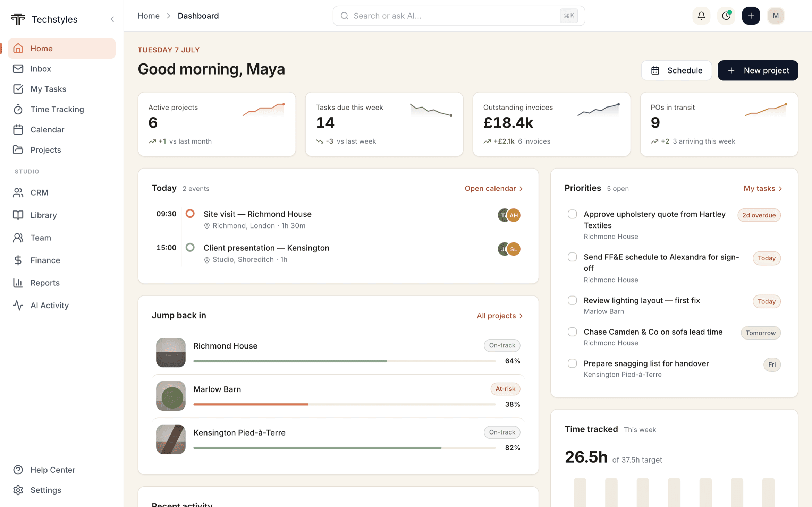The image size is (812, 507).
Task: Click the Finance dollar icon
Action: pyautogui.click(x=18, y=260)
